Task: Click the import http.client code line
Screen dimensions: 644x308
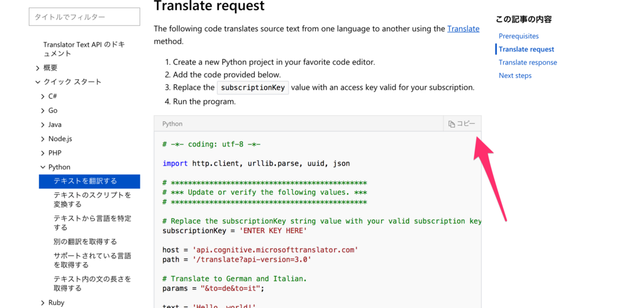Action: (257, 163)
